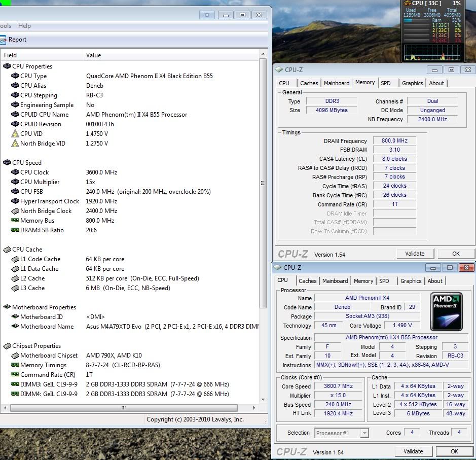Click the Motherboard Properties section icon
Viewport: 476px width, 460px height.
point(7,307)
